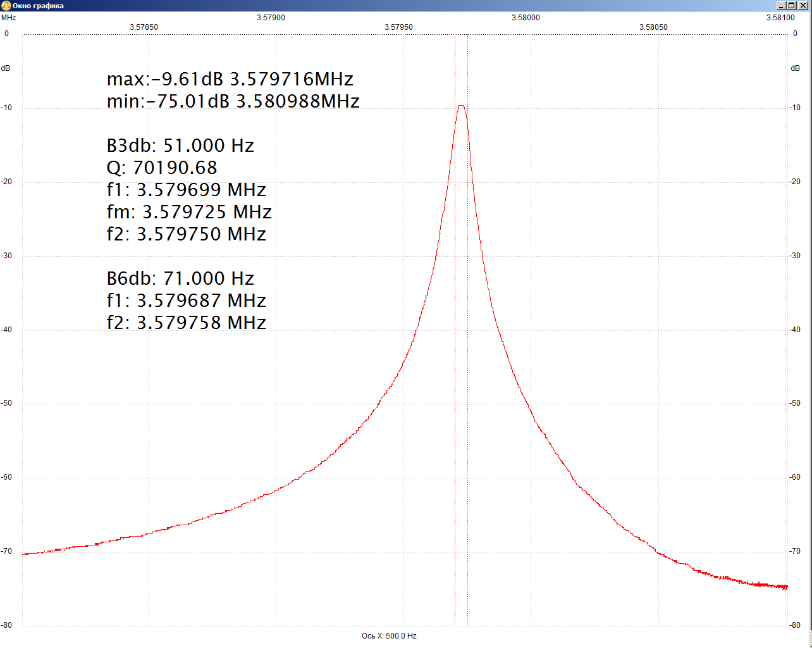Click the 3.57900 frequency axis label
The image size is (812, 648).
click(x=271, y=18)
